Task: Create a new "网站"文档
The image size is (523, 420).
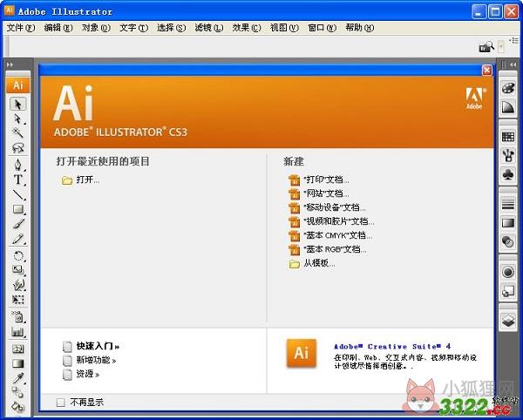Action: (x=326, y=193)
